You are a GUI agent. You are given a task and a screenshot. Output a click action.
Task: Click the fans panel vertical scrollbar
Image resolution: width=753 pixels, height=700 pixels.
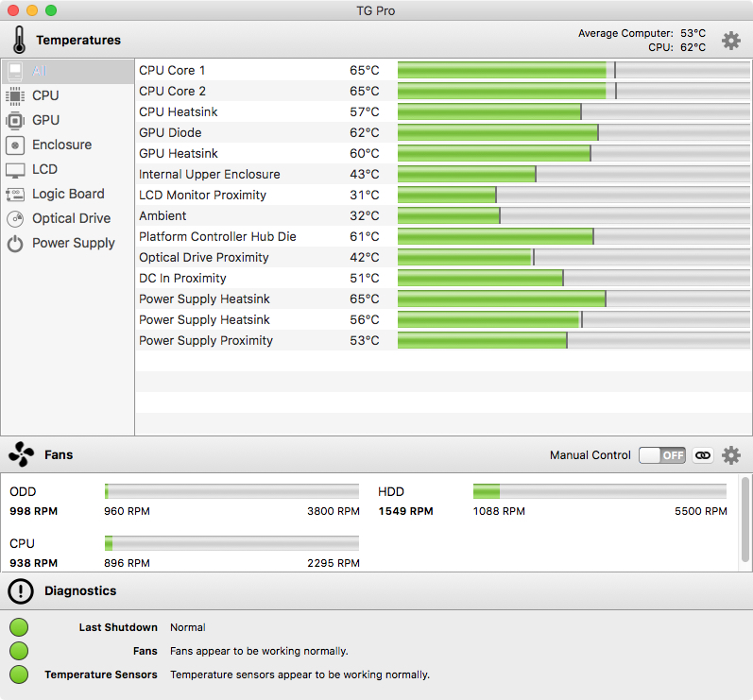744,520
